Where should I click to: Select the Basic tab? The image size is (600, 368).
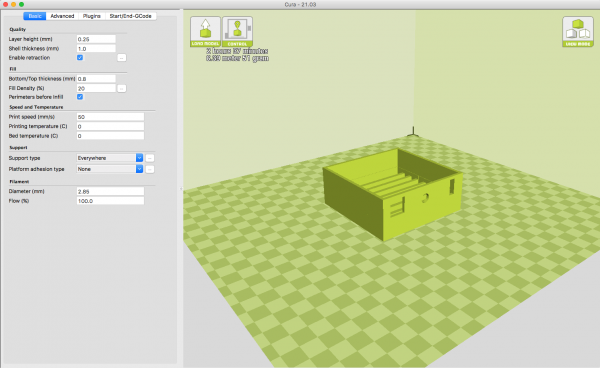pyautogui.click(x=35, y=16)
